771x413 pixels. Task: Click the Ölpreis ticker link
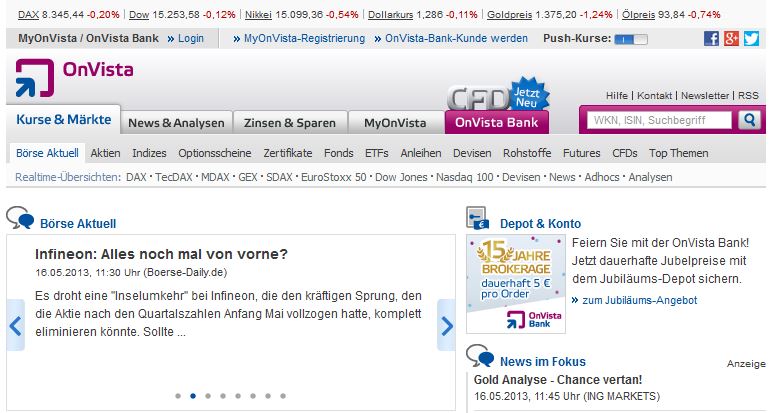coord(638,15)
